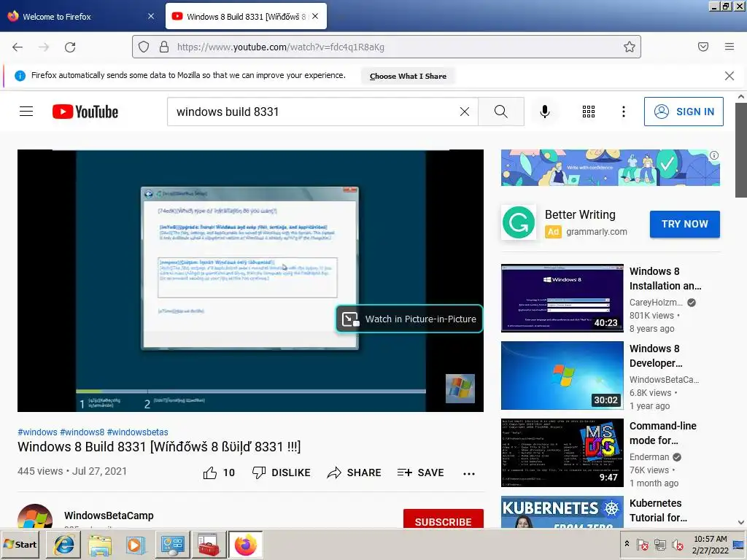Open Windows Media Player in taskbar
Screen dimensions: 747x560
[x=136, y=545]
